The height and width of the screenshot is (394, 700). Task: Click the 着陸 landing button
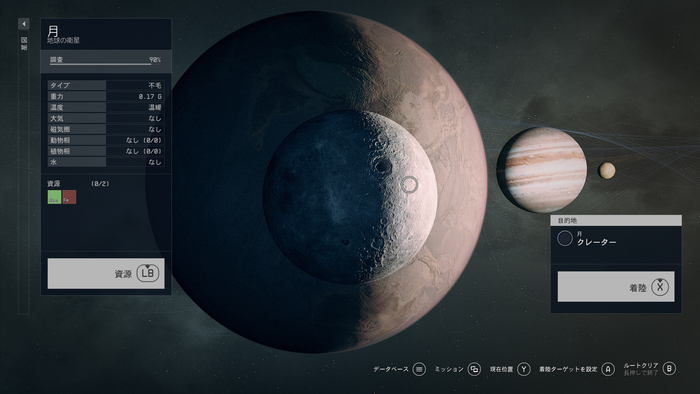tap(616, 287)
